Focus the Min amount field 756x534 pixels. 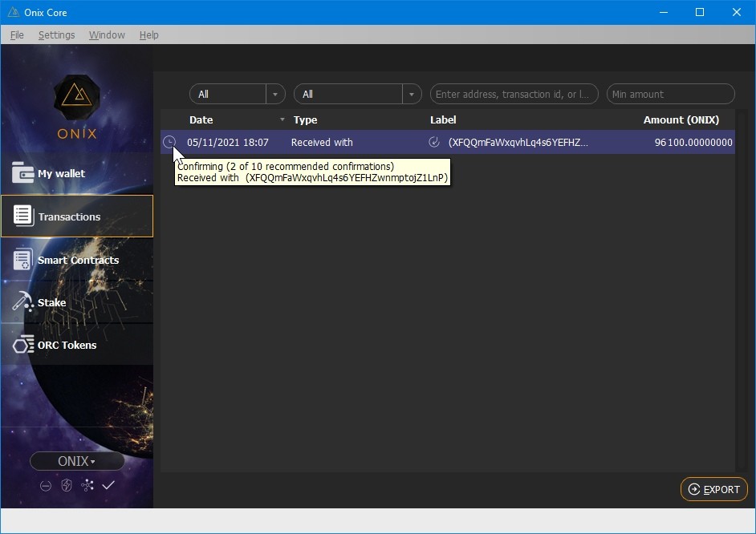click(671, 94)
